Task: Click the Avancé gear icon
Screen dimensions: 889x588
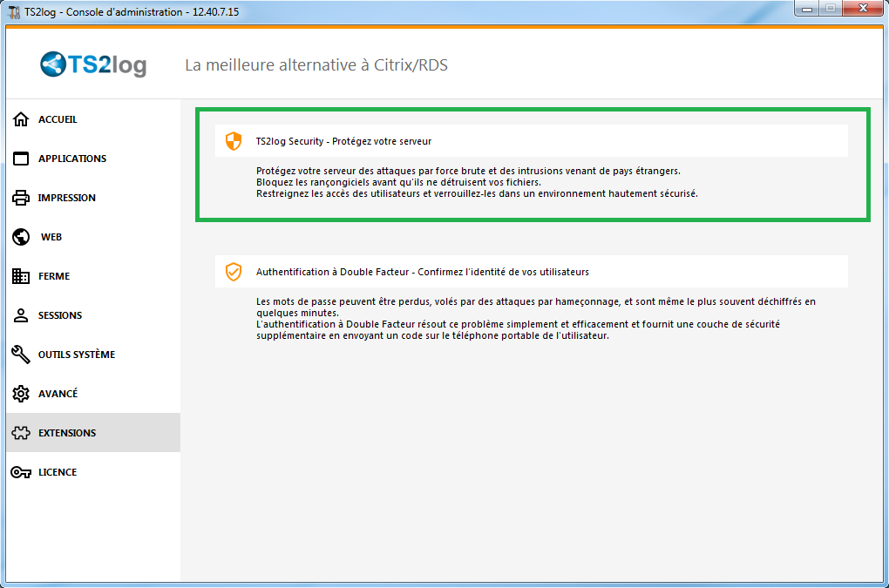Action: [x=21, y=394]
